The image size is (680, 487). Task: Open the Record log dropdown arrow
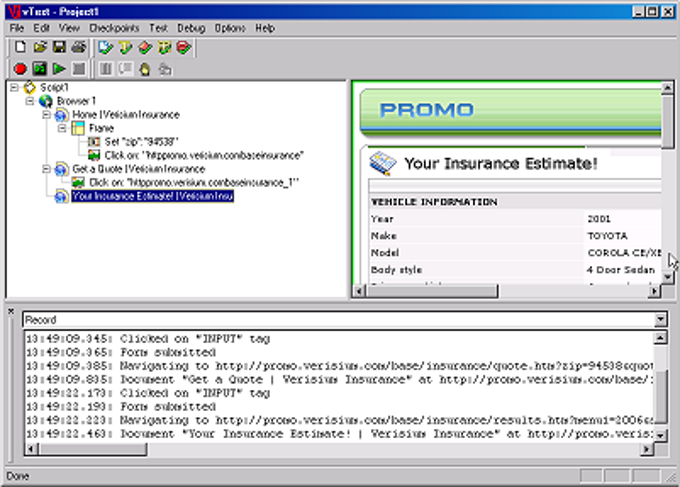(x=660, y=320)
